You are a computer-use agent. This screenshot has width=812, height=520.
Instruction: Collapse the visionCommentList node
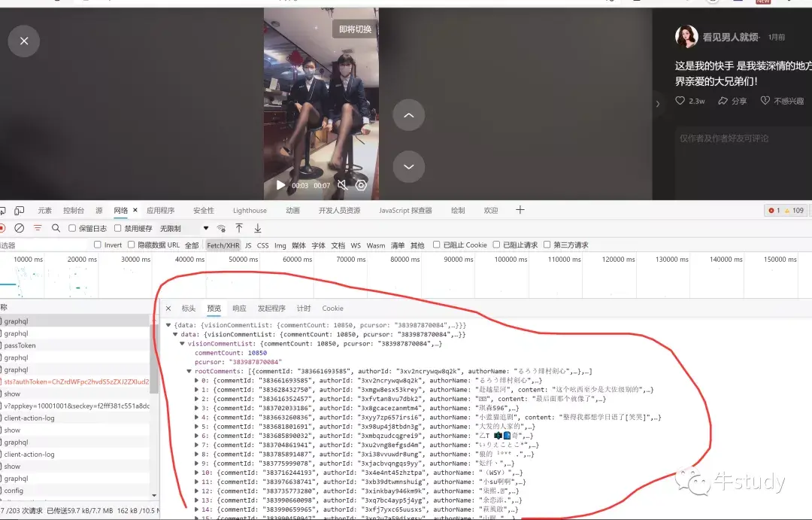(x=182, y=344)
